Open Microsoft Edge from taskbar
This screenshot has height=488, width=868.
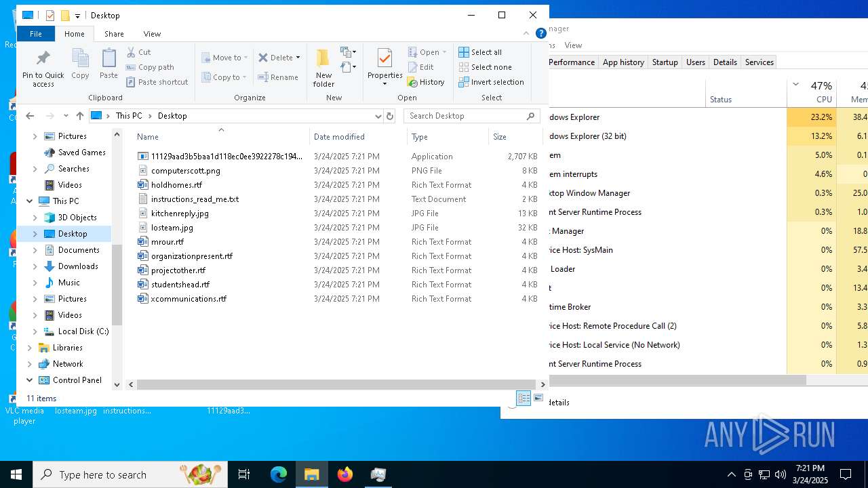pos(279,474)
